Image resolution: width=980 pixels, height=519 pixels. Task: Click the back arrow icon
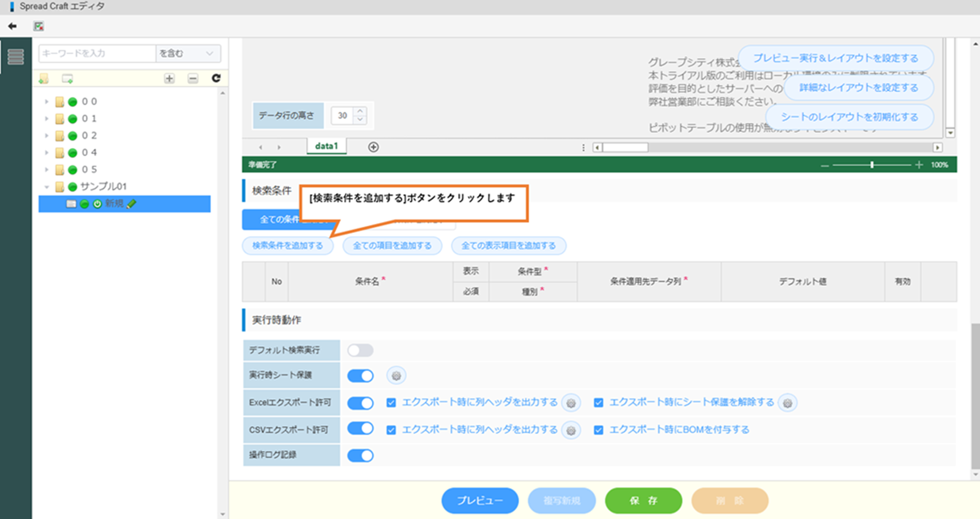(12, 26)
